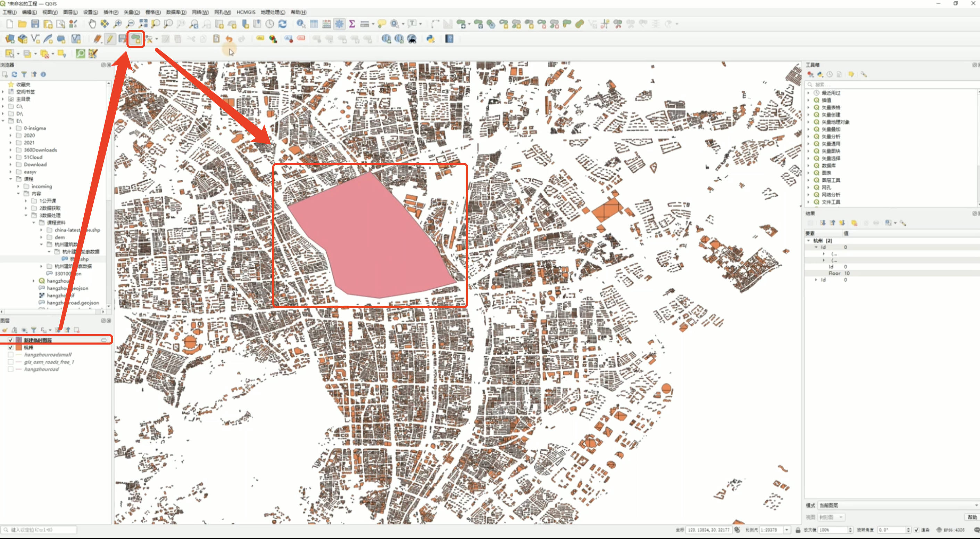Click the Refresh map icon

pos(282,24)
